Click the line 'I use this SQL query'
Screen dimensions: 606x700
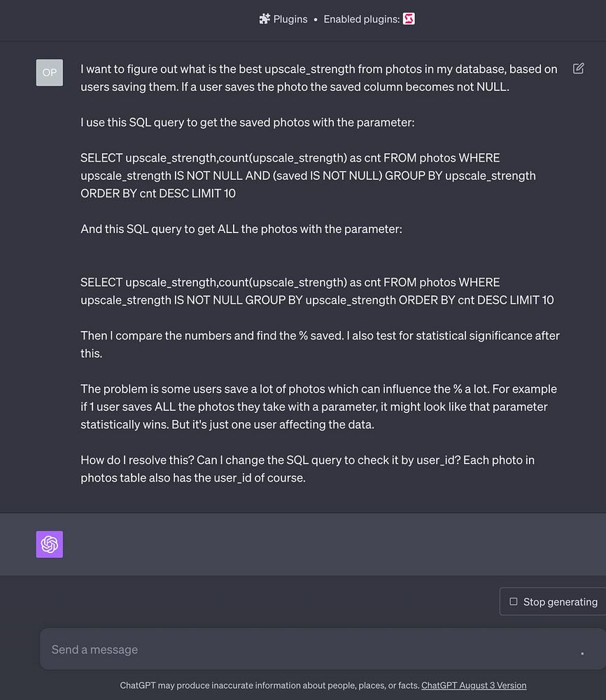[248, 122]
